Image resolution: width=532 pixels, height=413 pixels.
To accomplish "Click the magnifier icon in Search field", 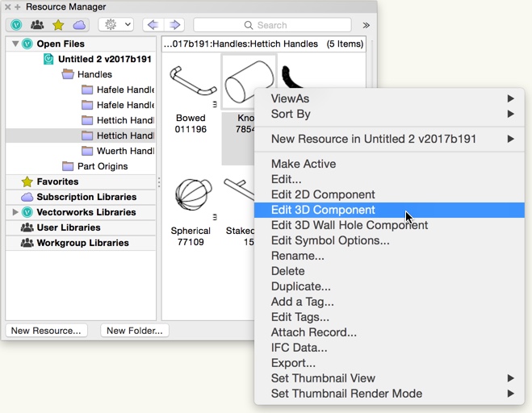I will 249,25.
